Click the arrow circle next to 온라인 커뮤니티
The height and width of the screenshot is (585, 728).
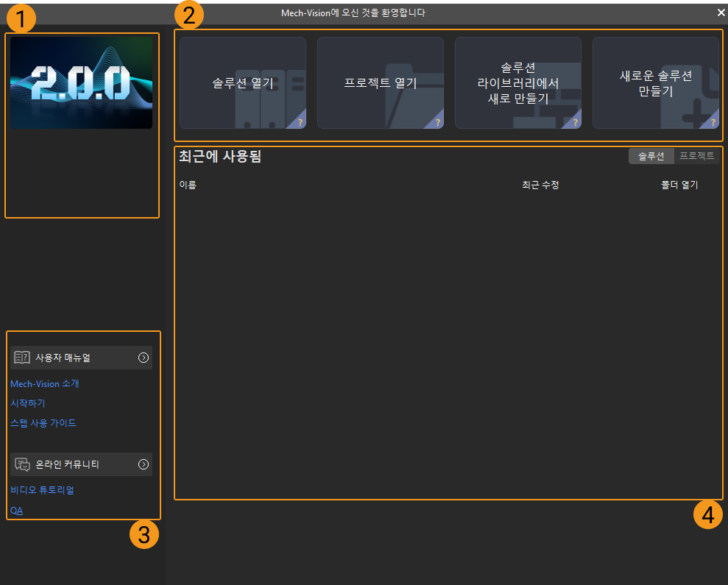point(144,464)
